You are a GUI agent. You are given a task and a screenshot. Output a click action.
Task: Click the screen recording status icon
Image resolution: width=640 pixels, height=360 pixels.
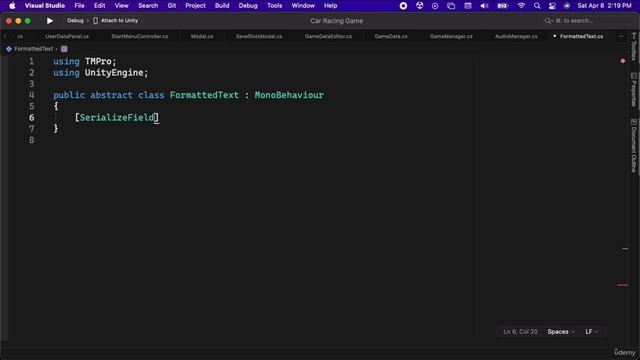(x=403, y=6)
